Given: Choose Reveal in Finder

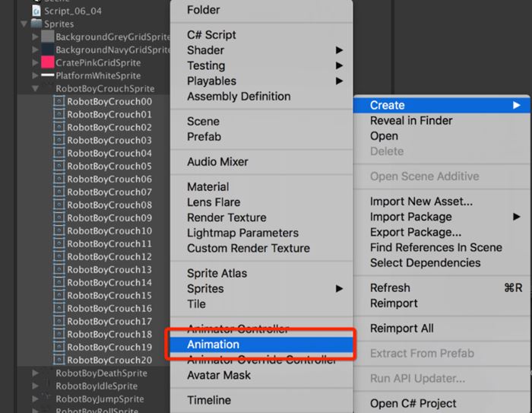Looking at the screenshot, I should tap(411, 120).
